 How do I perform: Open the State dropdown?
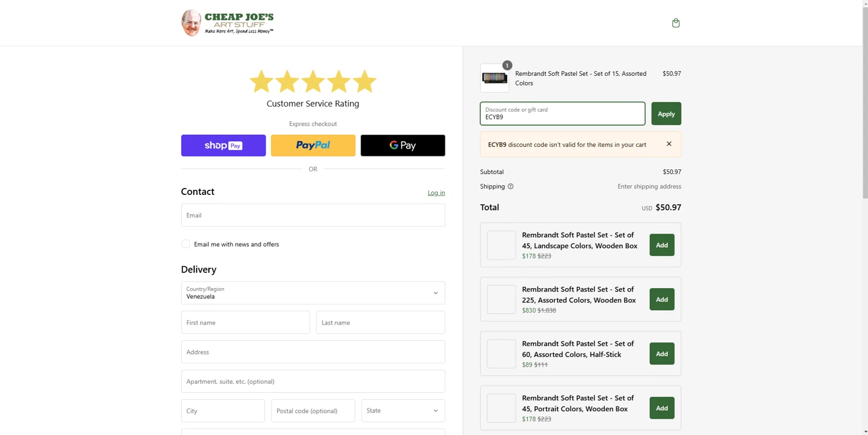(x=403, y=411)
